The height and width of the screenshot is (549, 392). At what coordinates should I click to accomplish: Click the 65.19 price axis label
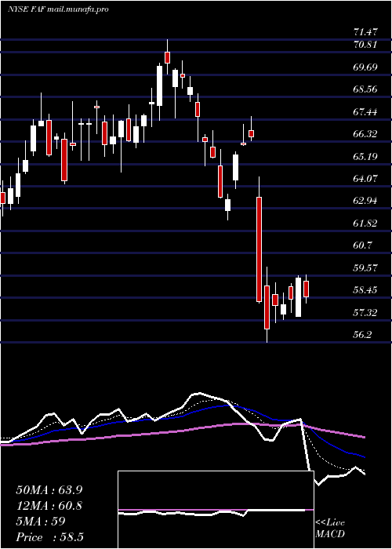[365, 156]
